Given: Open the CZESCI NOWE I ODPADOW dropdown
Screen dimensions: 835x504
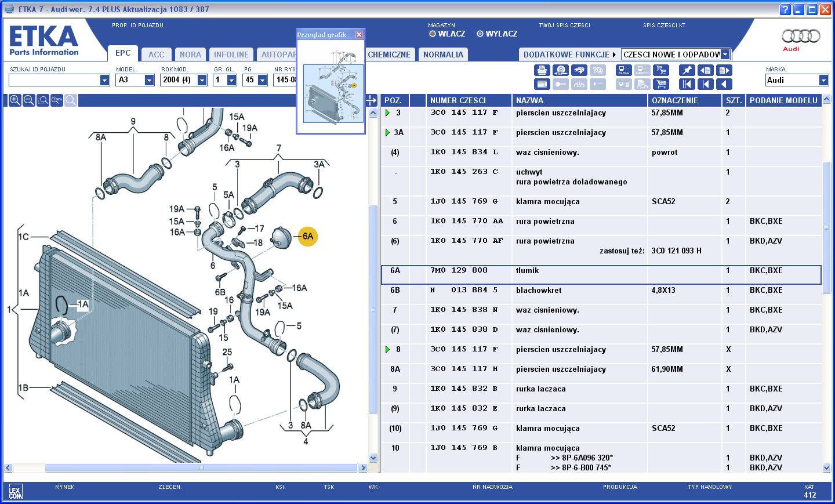Looking at the screenshot, I should (x=725, y=55).
